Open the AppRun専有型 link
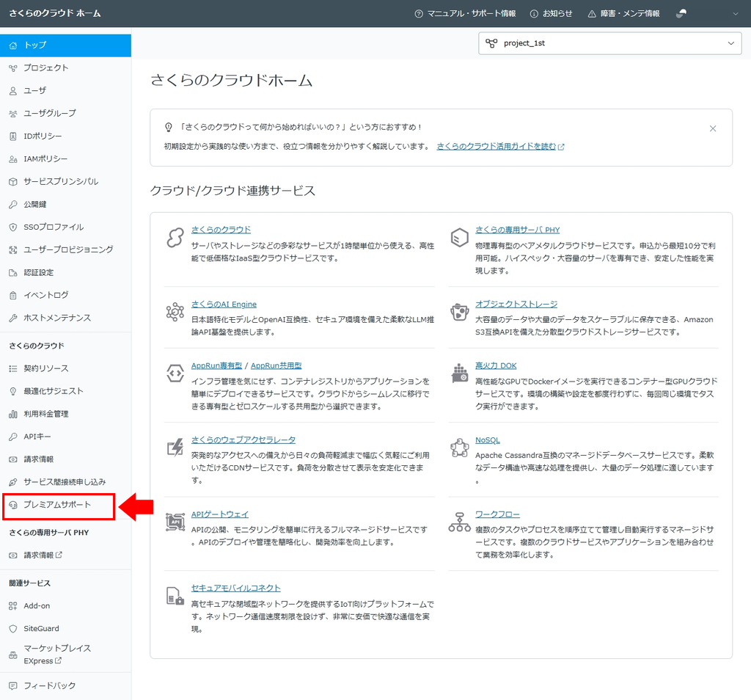This screenshot has width=751, height=700. click(x=216, y=365)
